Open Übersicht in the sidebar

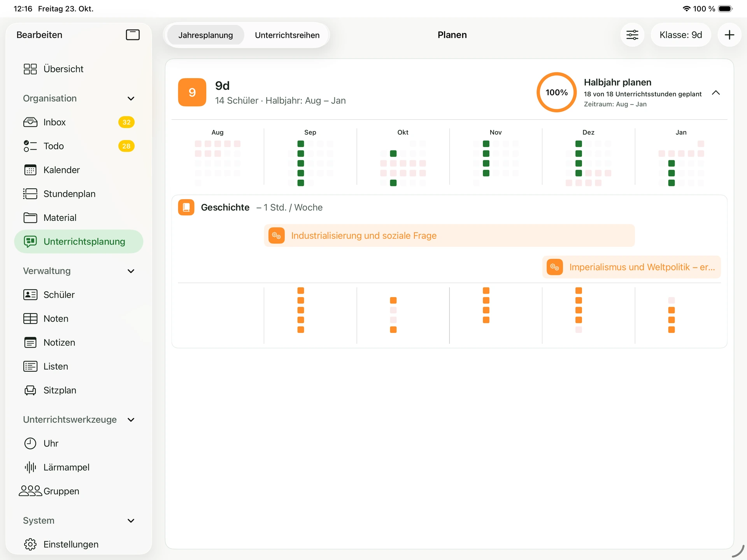(x=79, y=69)
